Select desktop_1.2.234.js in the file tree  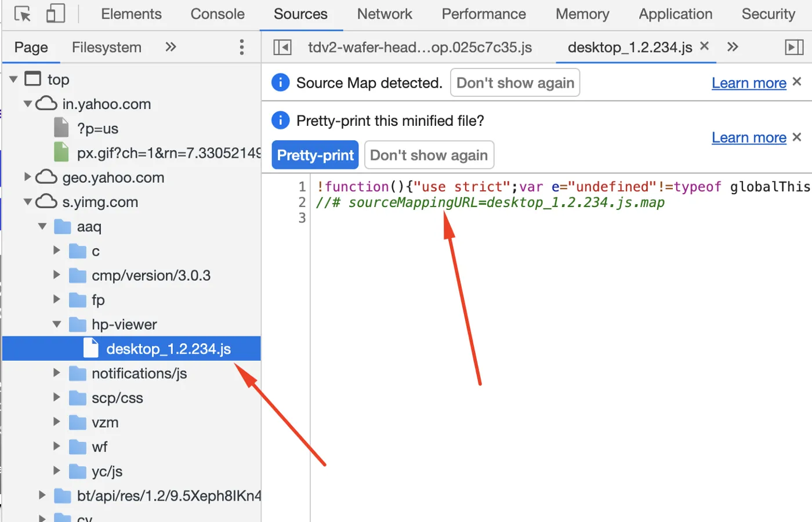[x=132, y=349]
